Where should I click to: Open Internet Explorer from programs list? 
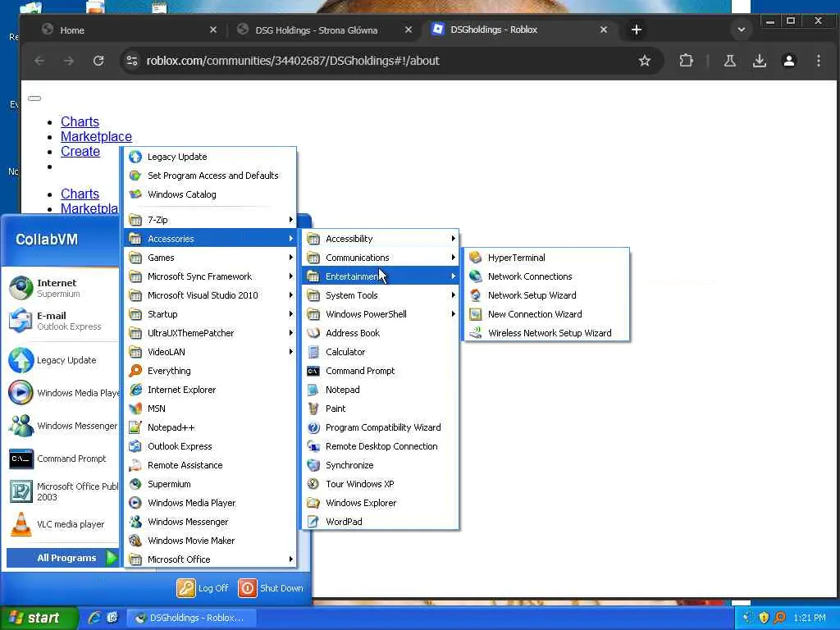tap(210, 390)
